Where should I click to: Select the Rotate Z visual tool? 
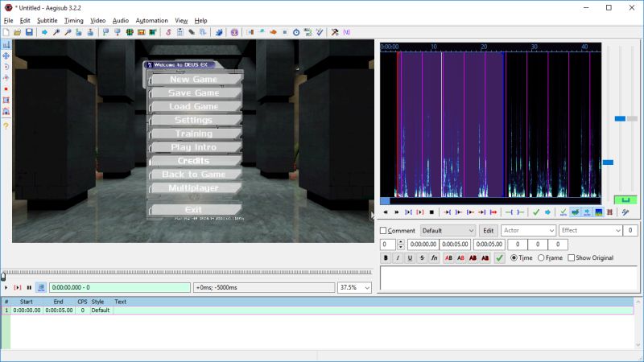[x=6, y=67]
